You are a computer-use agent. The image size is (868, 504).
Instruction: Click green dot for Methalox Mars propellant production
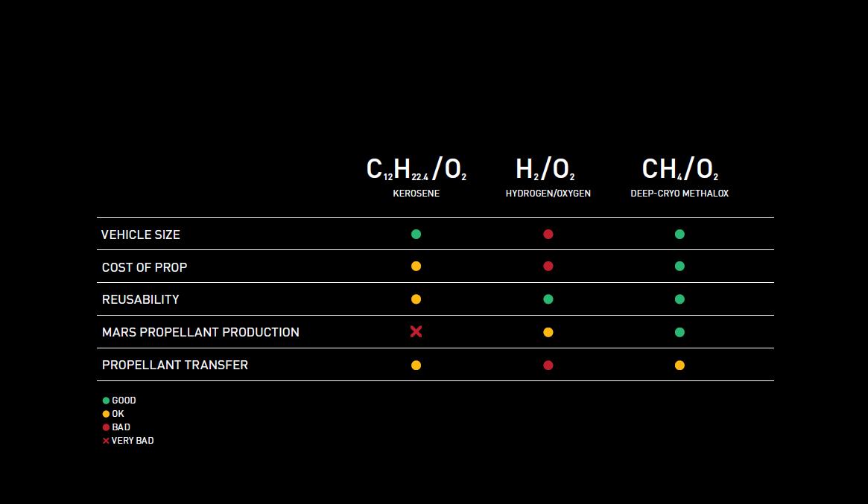click(x=679, y=332)
